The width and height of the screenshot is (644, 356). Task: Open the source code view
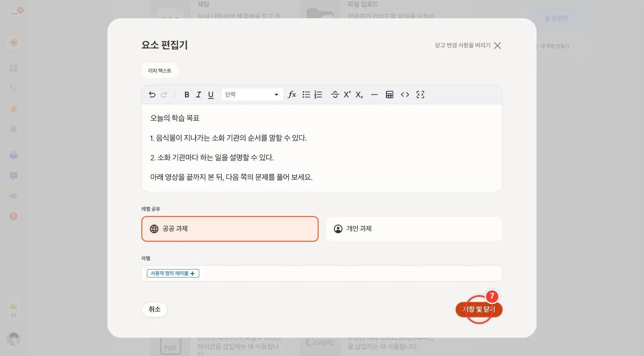point(405,95)
